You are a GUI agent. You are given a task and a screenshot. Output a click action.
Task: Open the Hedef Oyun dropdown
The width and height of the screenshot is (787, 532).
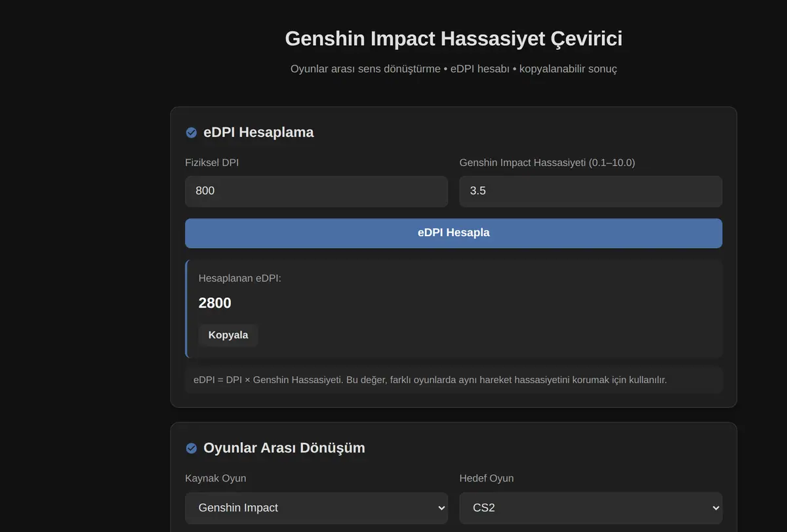click(x=591, y=508)
